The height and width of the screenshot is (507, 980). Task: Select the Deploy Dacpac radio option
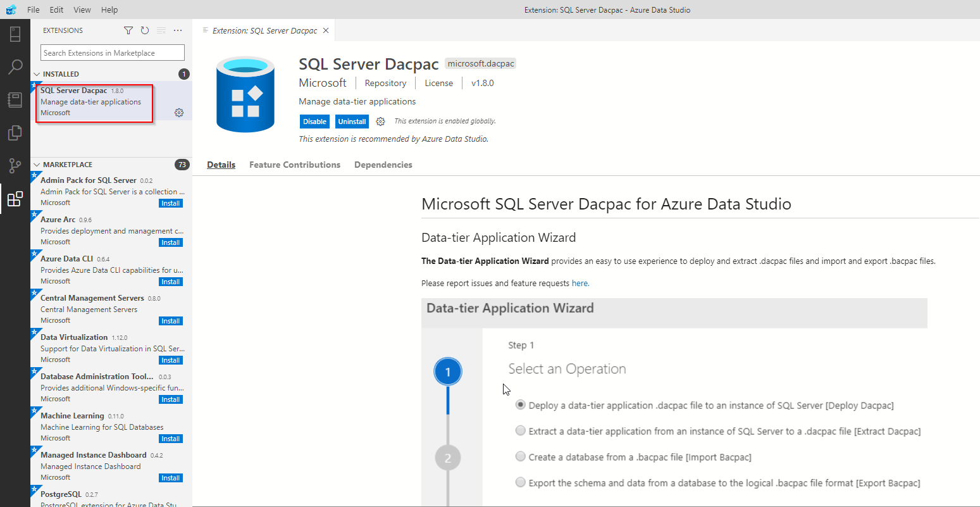click(x=520, y=404)
